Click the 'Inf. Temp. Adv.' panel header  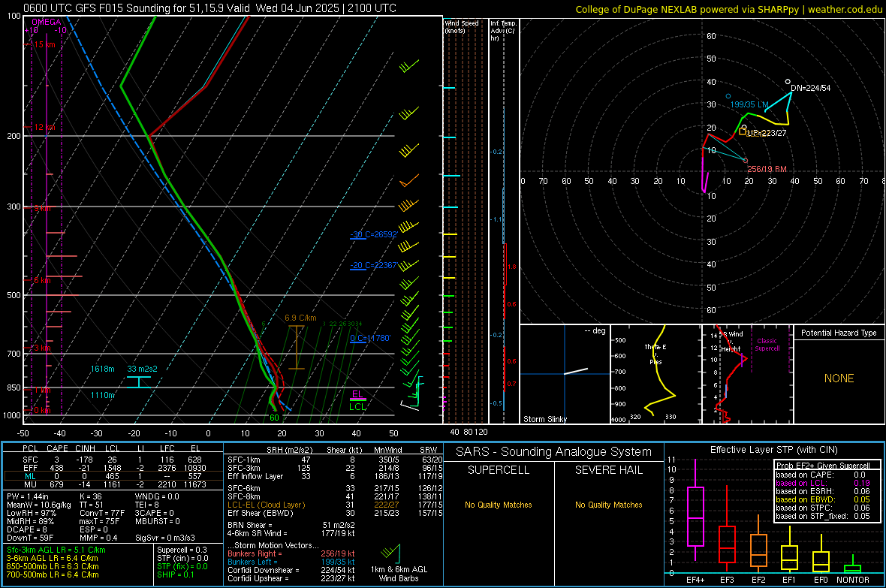504,31
